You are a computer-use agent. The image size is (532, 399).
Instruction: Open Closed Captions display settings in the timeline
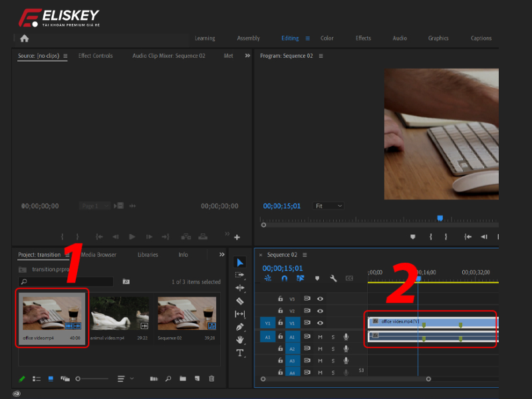(349, 278)
